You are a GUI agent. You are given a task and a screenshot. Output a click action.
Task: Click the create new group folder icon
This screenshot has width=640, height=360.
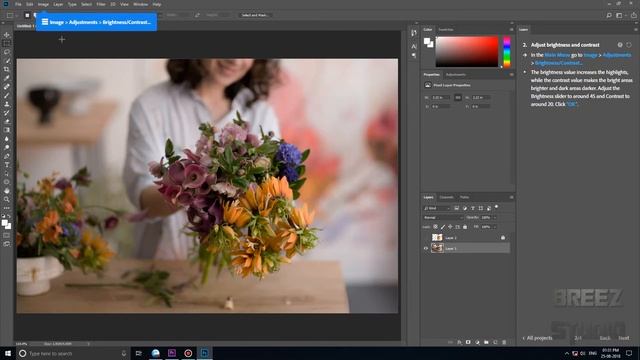tap(486, 342)
